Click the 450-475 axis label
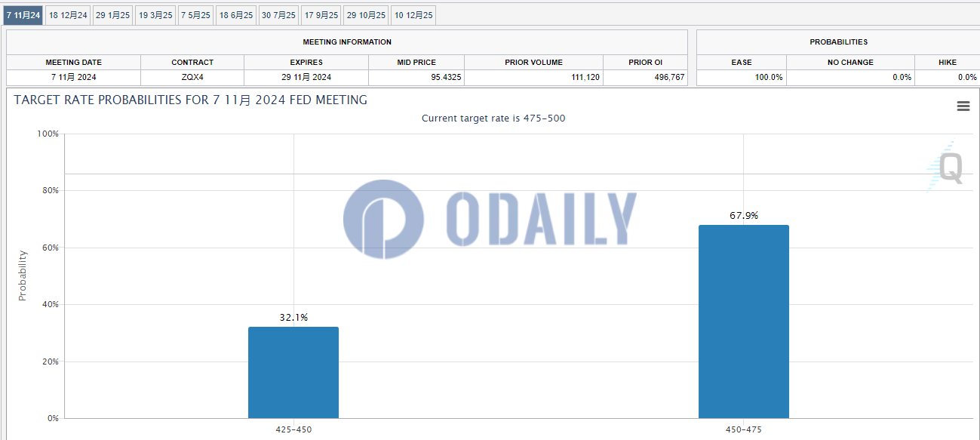The image size is (980, 440). (x=744, y=429)
